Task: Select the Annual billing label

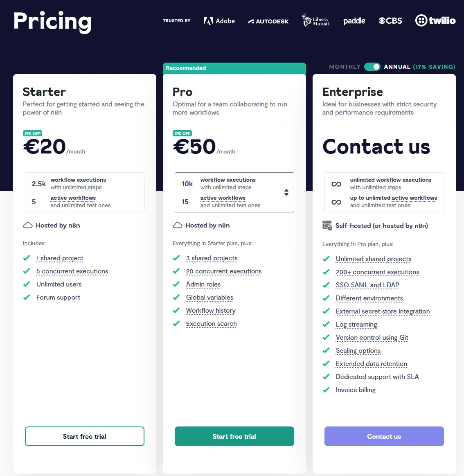Action: click(x=397, y=67)
